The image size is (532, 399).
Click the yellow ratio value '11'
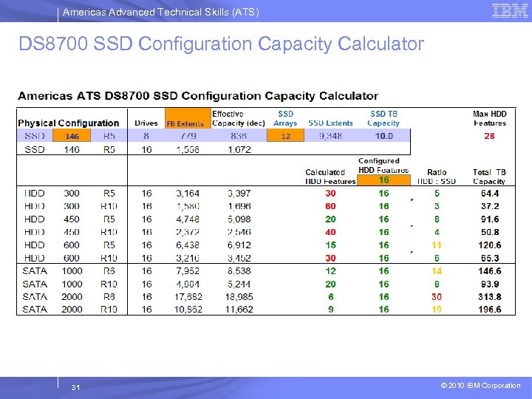click(437, 245)
